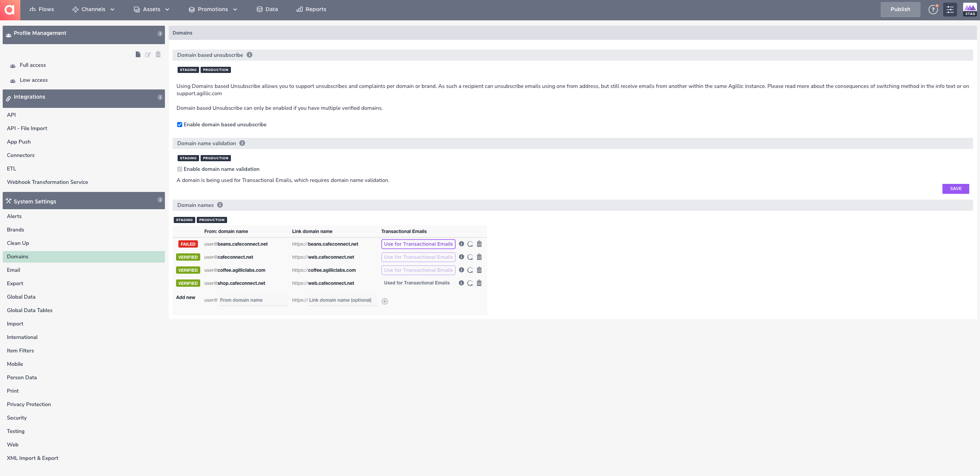Click the purple SAVE button
Viewport: 980px width, 476px height.
click(x=955, y=189)
